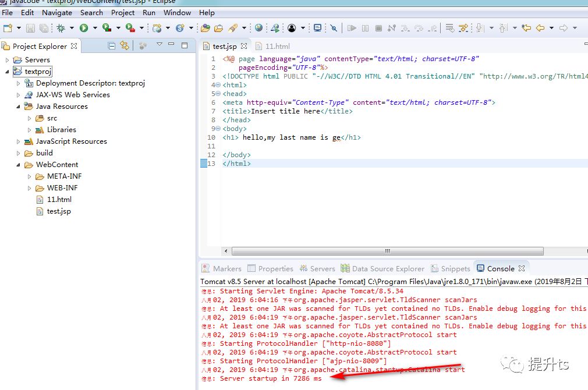Open the Web Browser globe icon
Screen dimensions: 588x390
[258, 28]
